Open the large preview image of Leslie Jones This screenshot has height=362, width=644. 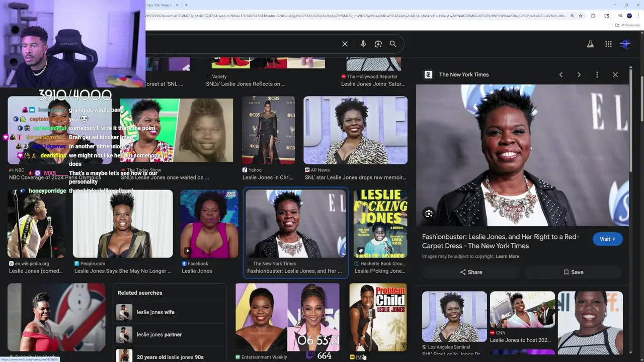pyautogui.click(x=522, y=155)
